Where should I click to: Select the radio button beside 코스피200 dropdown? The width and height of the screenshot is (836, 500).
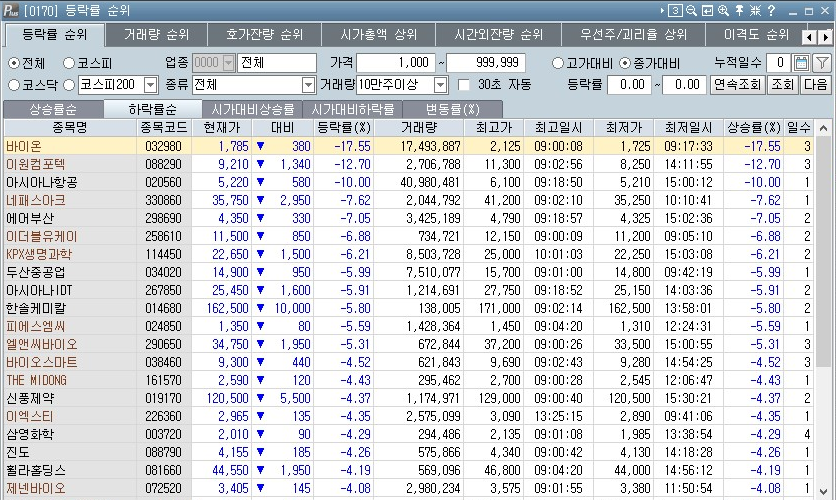[69, 85]
